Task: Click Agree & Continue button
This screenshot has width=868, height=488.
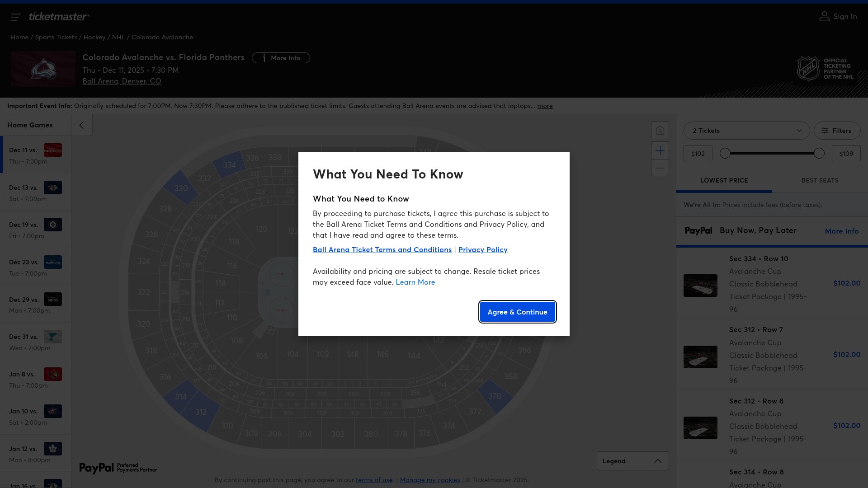Action: (517, 312)
